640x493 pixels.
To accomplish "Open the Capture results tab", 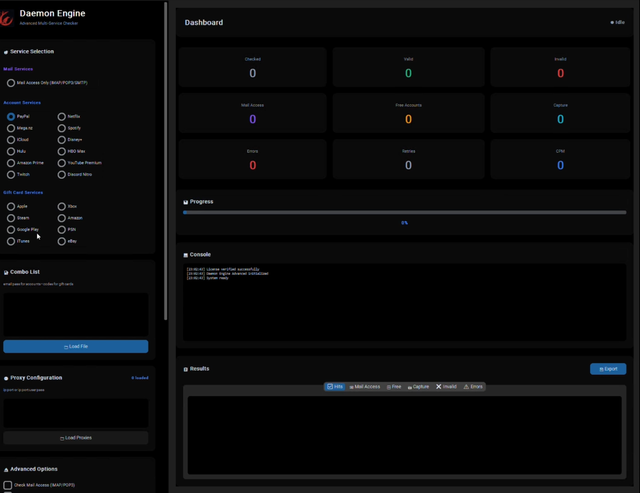I will point(418,386).
